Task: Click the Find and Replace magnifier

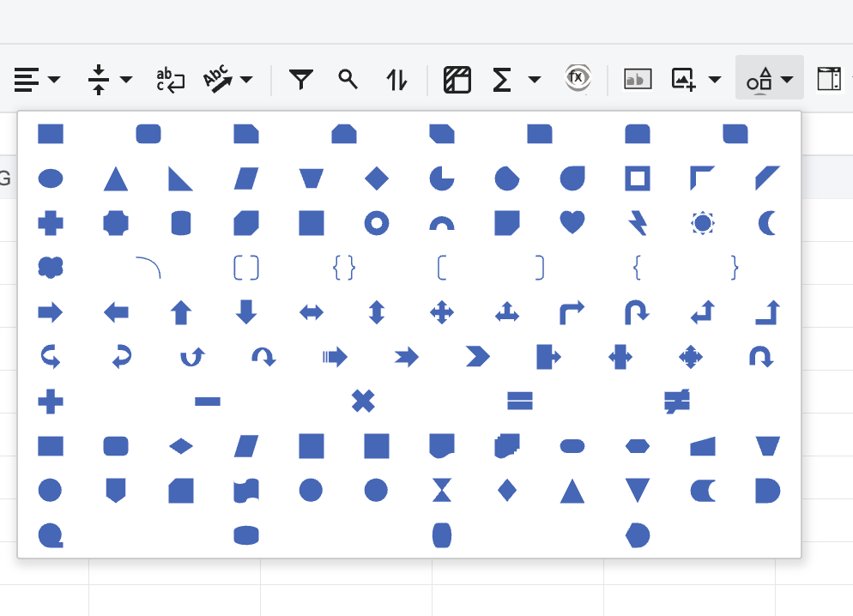Action: pos(348,80)
